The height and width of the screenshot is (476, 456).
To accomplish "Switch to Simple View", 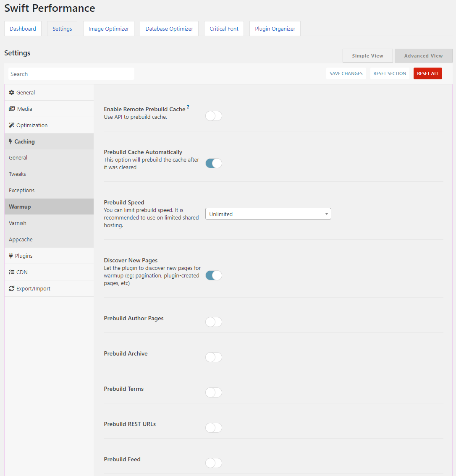I will pos(368,55).
